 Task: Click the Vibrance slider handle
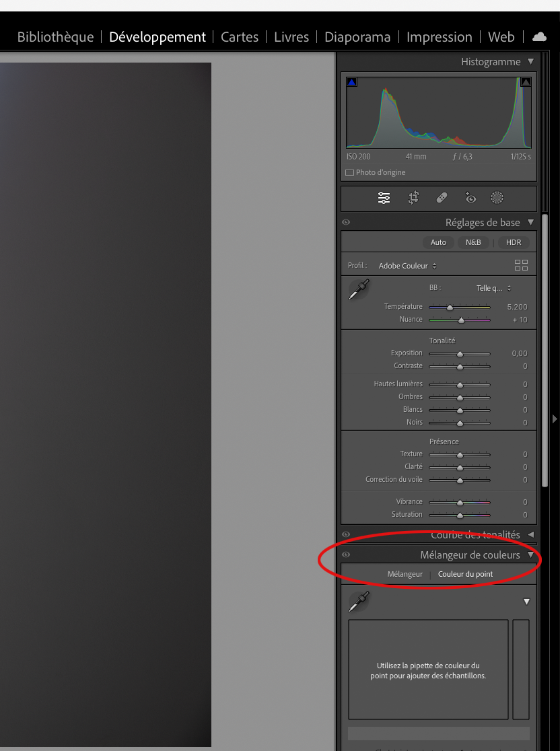(460, 503)
